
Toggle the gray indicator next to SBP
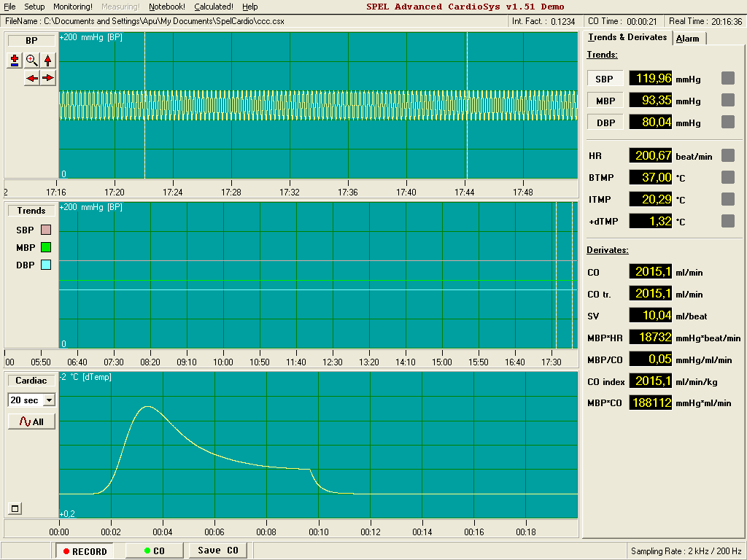[x=728, y=78]
